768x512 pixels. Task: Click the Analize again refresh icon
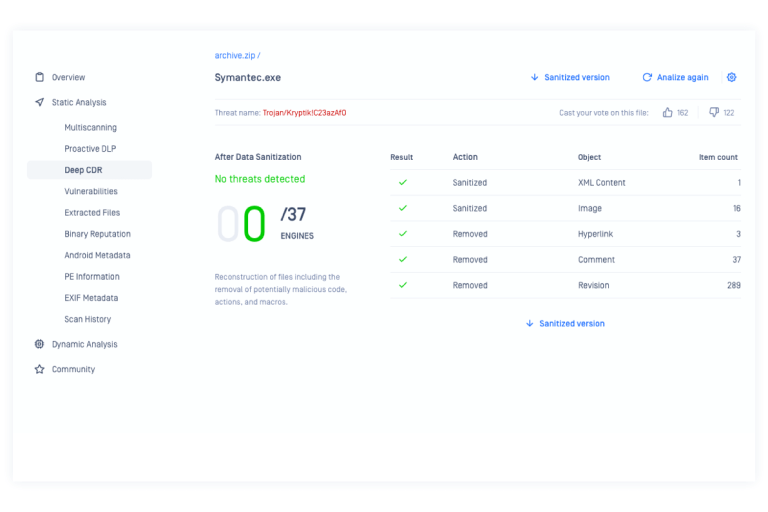647,77
